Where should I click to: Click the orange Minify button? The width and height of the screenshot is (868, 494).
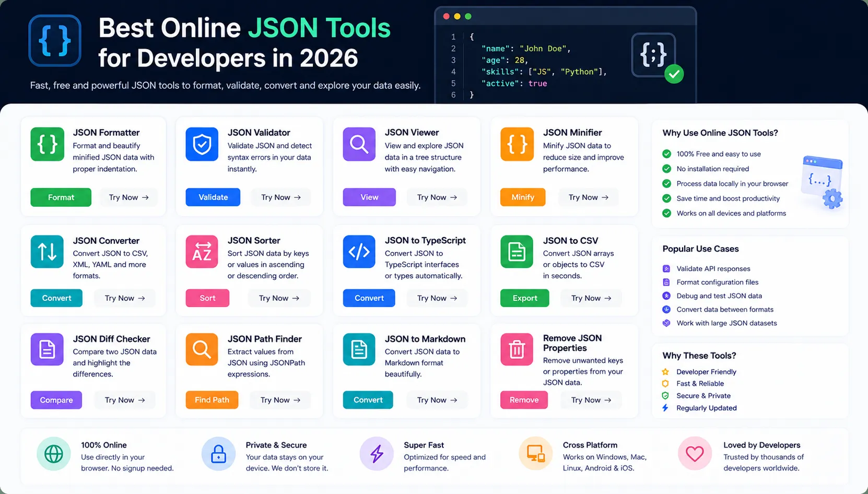pos(523,197)
